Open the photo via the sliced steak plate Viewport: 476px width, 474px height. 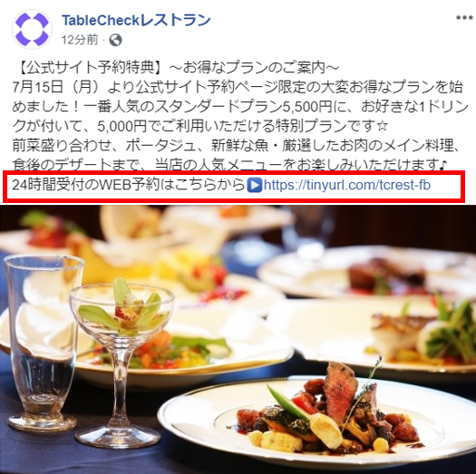(x=317, y=423)
